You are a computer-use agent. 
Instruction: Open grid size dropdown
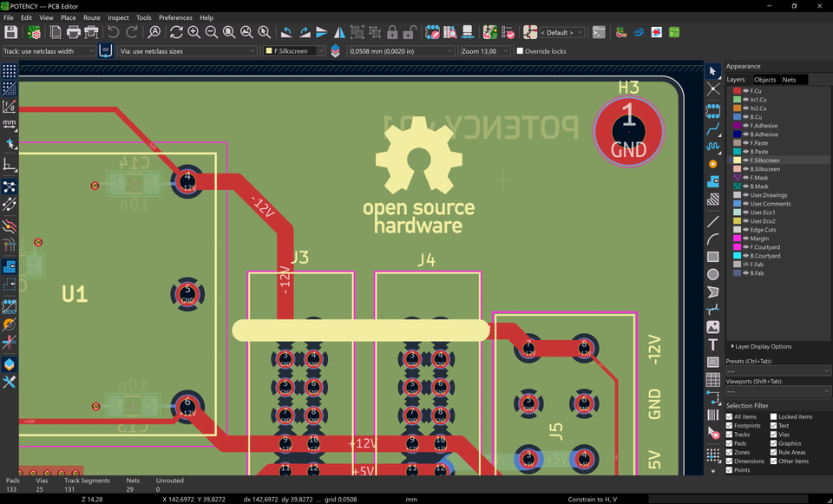[401, 51]
